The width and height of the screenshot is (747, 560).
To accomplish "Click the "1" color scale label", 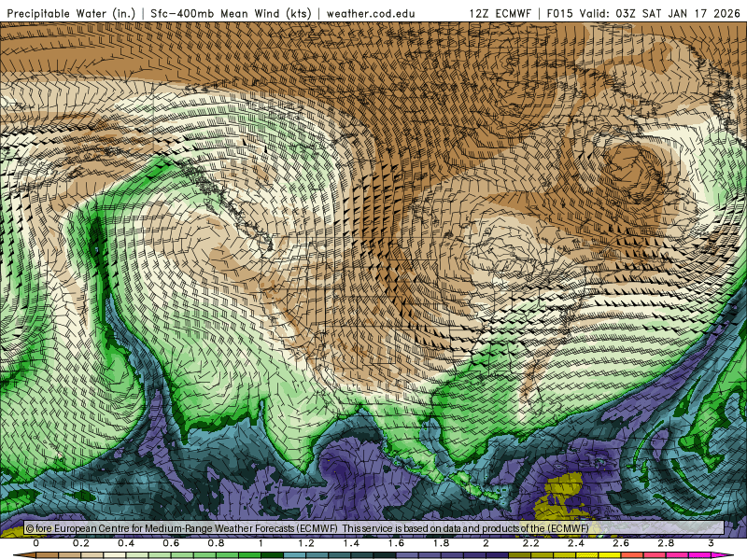I will pyautogui.click(x=261, y=543).
